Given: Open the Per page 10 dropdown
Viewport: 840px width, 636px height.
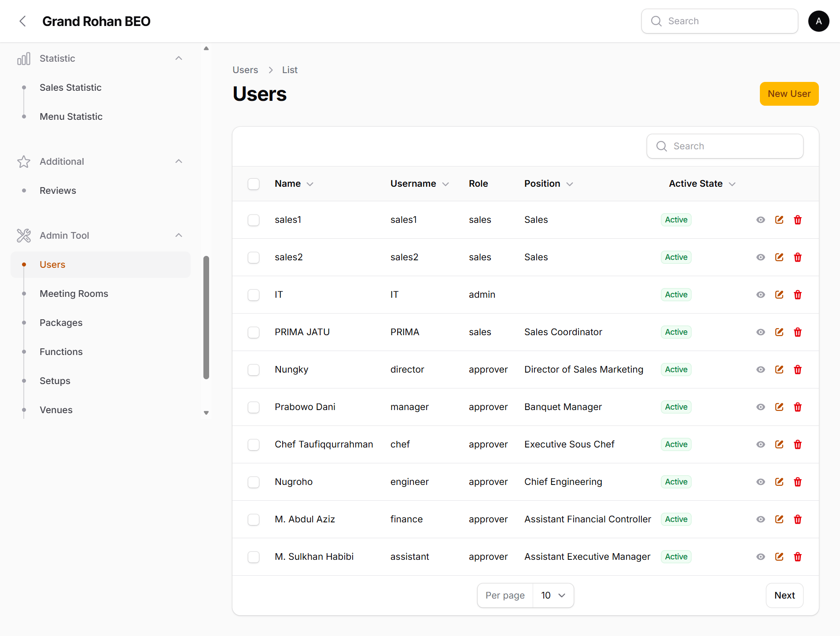Looking at the screenshot, I should click(553, 595).
